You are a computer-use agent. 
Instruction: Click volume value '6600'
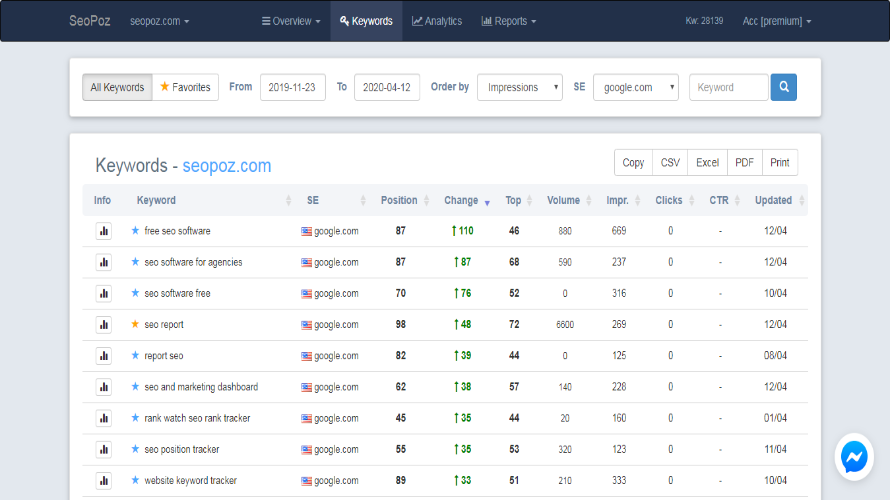(565, 325)
